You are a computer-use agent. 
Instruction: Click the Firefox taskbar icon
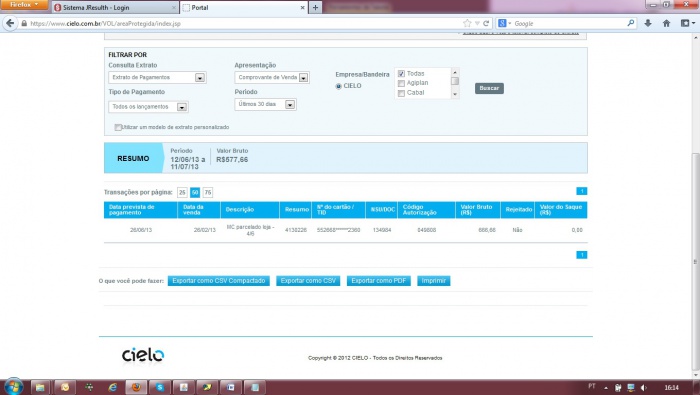pyautogui.click(x=136, y=387)
